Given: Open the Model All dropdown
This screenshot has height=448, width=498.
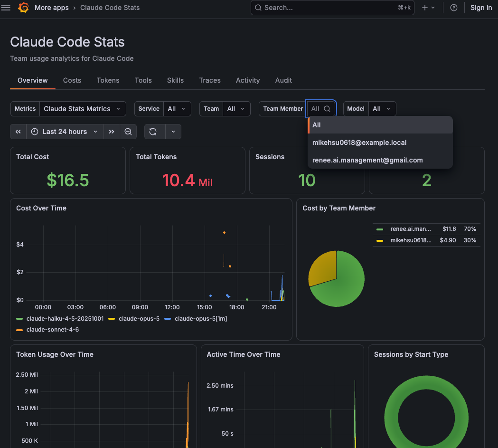Looking at the screenshot, I should click(x=382, y=109).
